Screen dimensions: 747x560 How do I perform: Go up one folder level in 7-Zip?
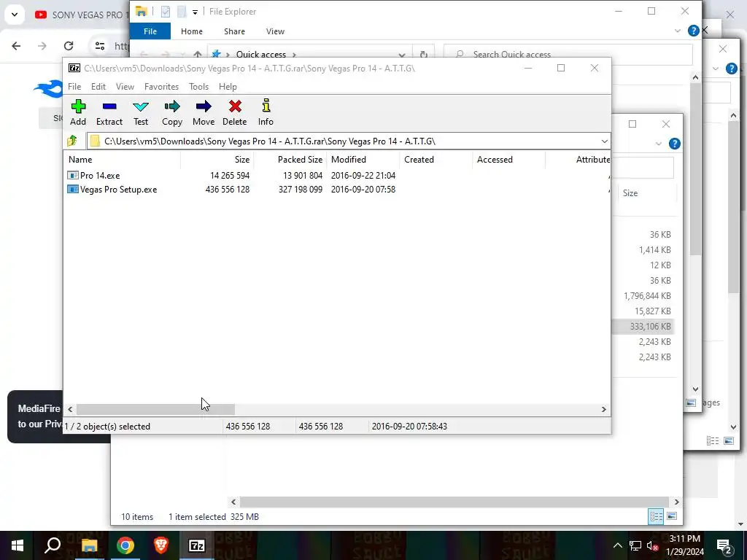[x=72, y=141]
